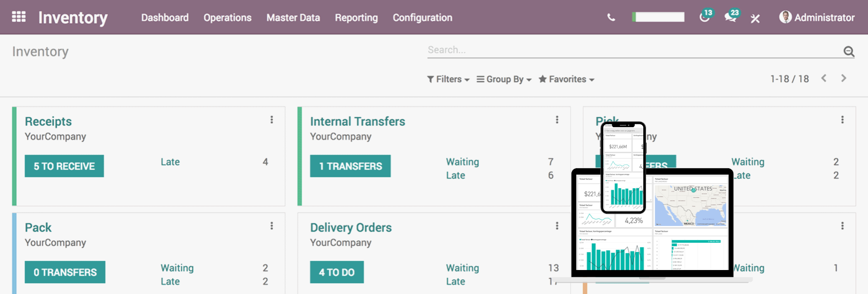Viewport: 868px width, 294px height.
Task: Open activities clock icon with 13 badge
Action: [x=706, y=16]
